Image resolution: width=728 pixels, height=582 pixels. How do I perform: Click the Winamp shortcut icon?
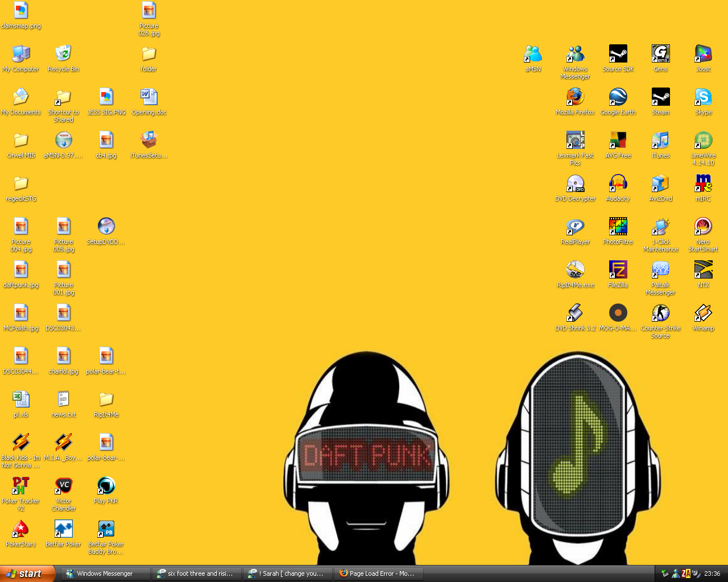pyautogui.click(x=703, y=313)
